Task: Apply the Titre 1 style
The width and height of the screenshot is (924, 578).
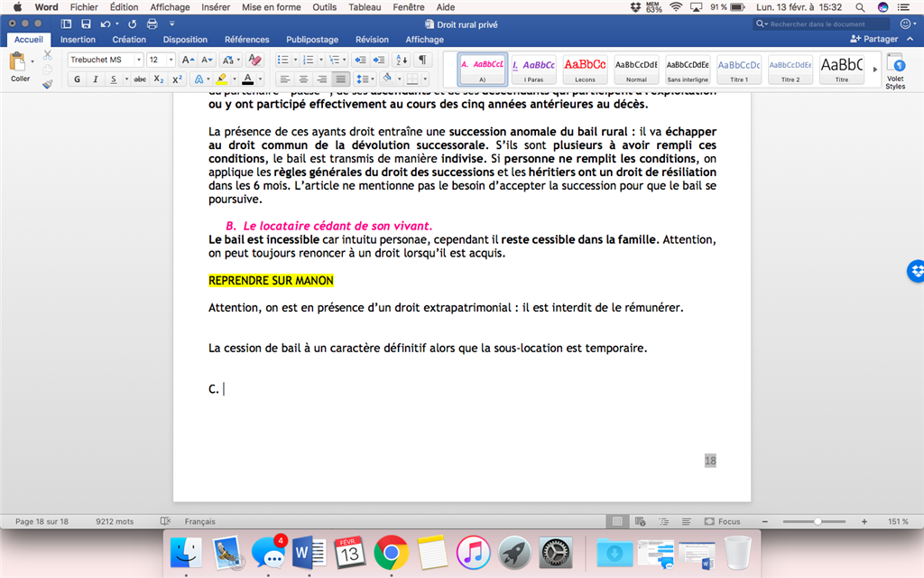Action: [739, 70]
